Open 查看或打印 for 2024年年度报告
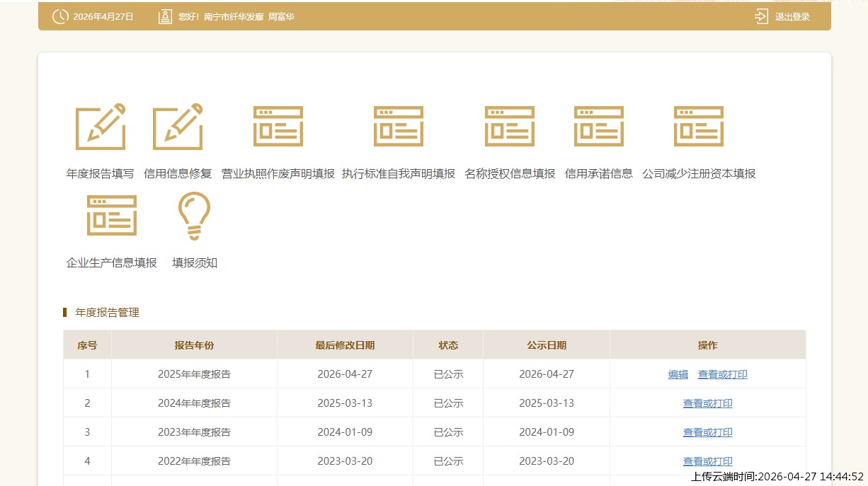This screenshot has height=486, width=868. click(707, 404)
